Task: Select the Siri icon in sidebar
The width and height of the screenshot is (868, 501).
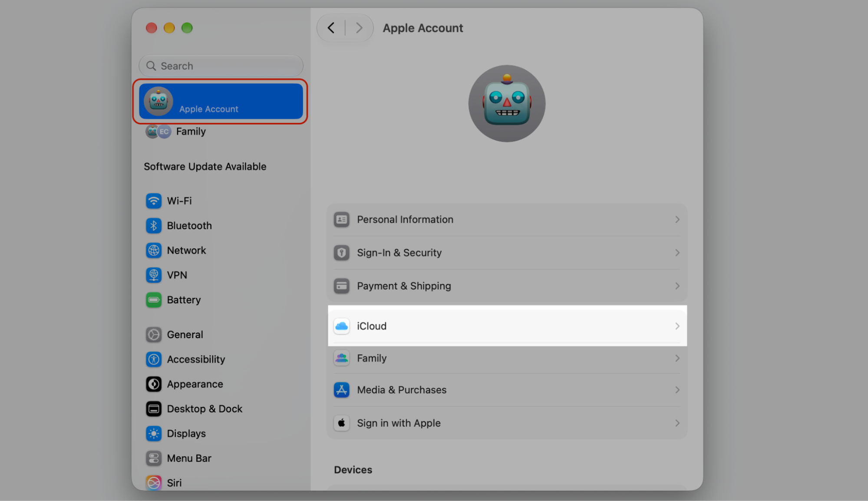Action: [x=154, y=483]
